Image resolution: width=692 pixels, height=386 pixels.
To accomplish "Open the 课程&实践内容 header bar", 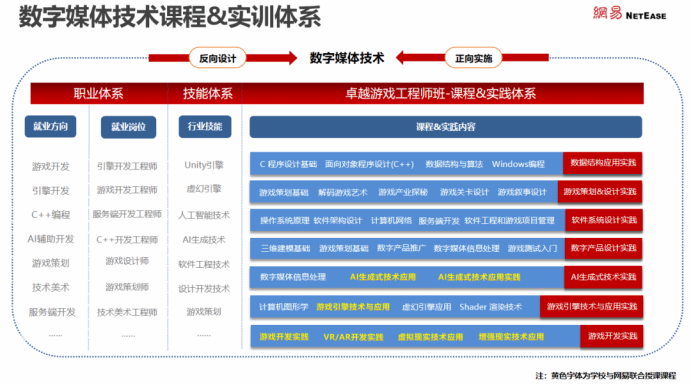I will pyautogui.click(x=446, y=127).
